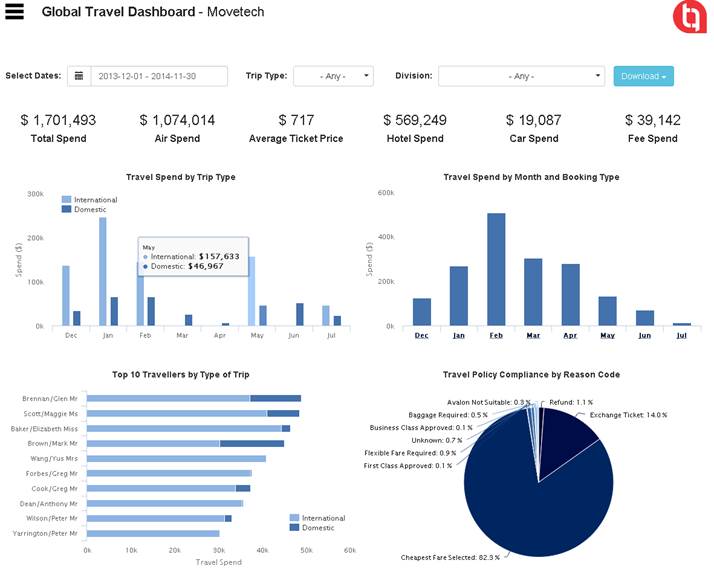The image size is (714, 578).
Task: Select the Jul link under monthly chart
Action: tap(681, 336)
